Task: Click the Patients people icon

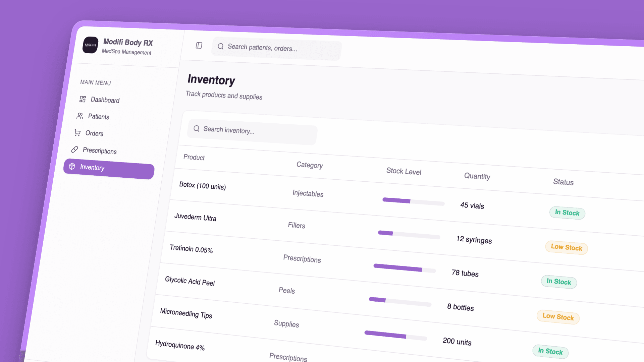Action: 79,116
